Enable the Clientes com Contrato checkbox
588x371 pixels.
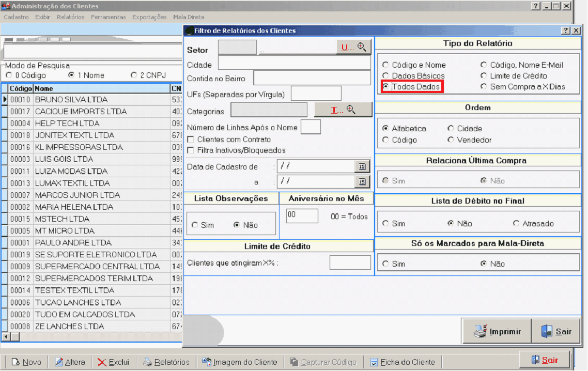[x=191, y=140]
